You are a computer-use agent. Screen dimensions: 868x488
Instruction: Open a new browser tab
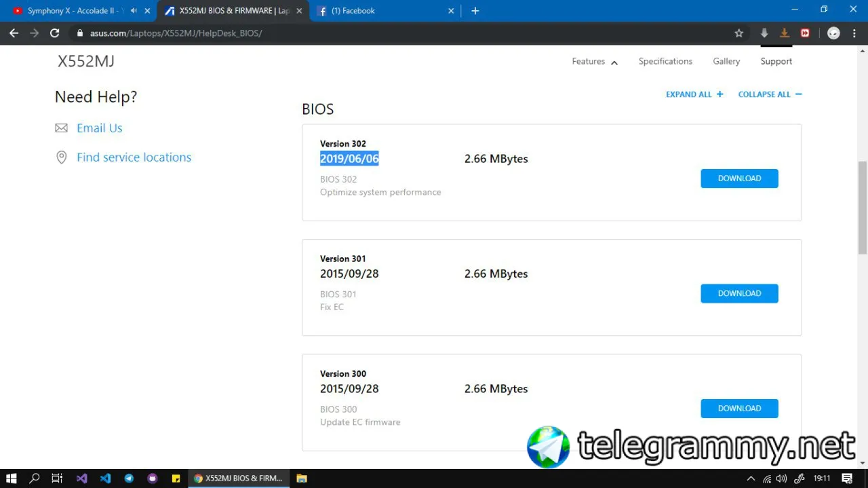pyautogui.click(x=475, y=11)
